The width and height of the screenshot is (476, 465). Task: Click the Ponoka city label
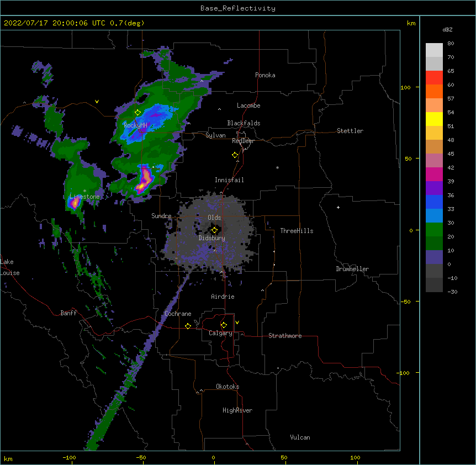coord(265,75)
